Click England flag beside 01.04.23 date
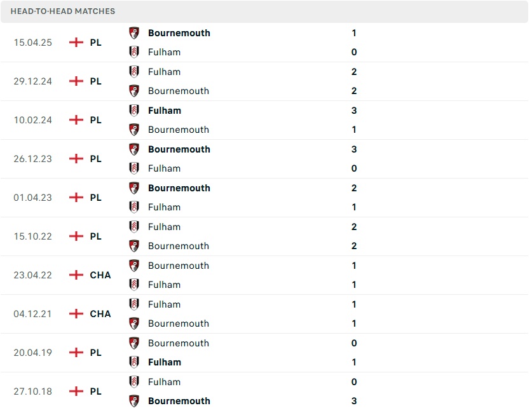Image resolution: width=532 pixels, height=408 pixels. 76,198
